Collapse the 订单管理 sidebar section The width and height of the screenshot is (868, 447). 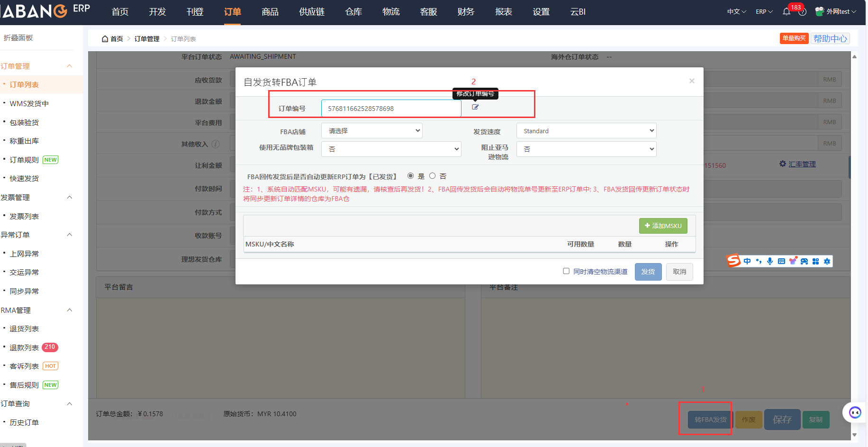point(69,66)
